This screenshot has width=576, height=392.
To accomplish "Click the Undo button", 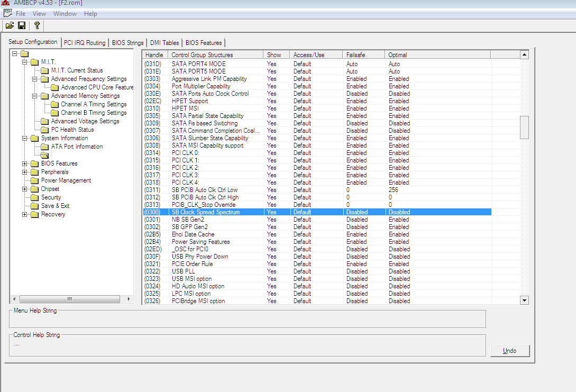I will (x=510, y=351).
